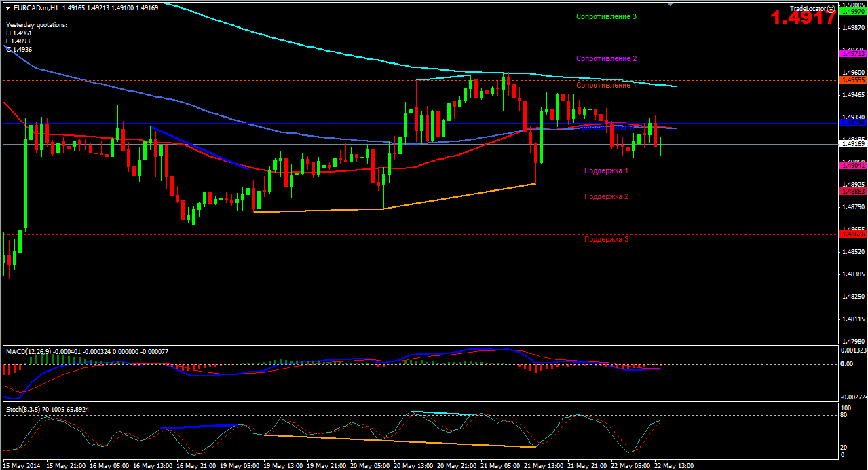Select the Сопротивление 2 label

pyautogui.click(x=606, y=58)
